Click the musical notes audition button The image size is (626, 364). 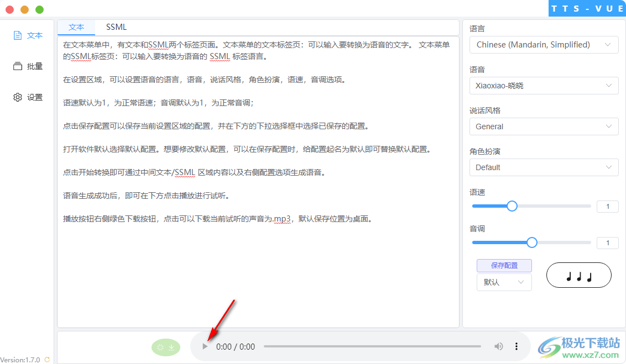(578, 275)
